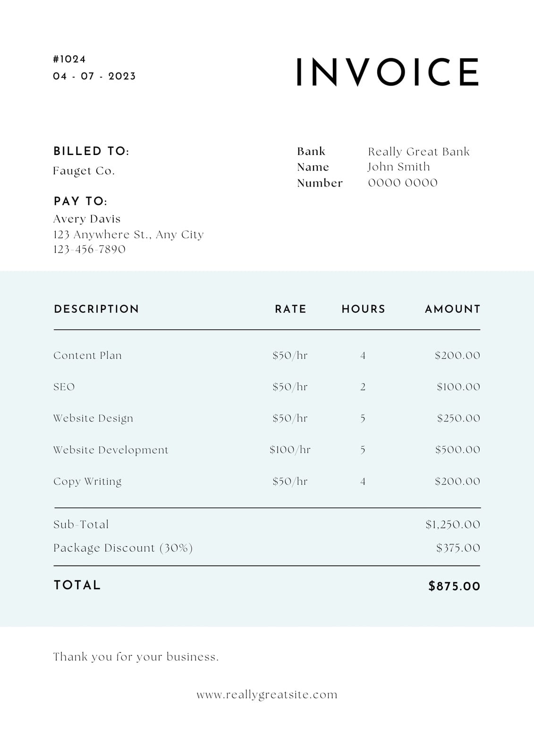Image resolution: width=534 pixels, height=756 pixels.
Task: Click the 123 Anywhere St. address line
Action: 128,234
